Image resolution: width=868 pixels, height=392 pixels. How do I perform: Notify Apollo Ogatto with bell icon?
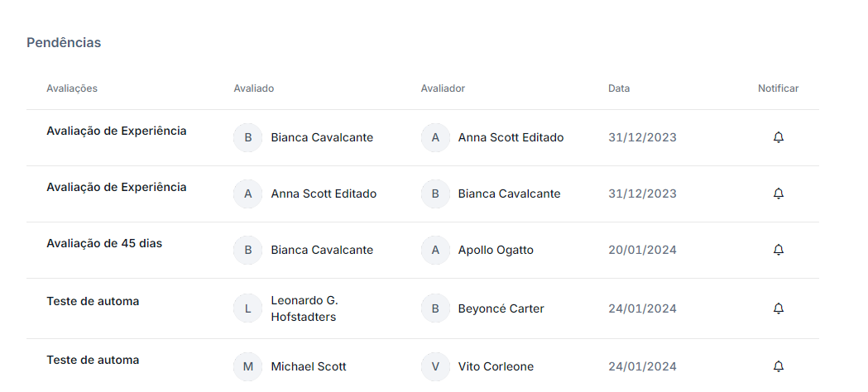[x=779, y=250]
